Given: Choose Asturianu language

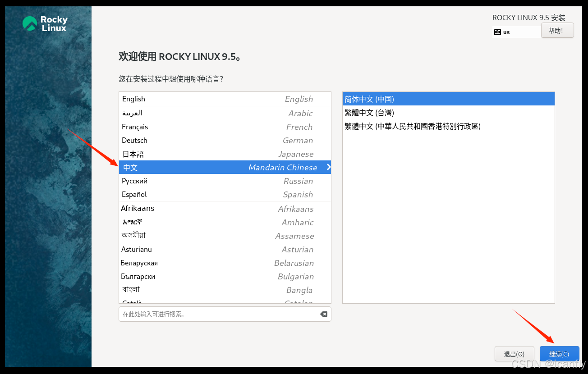Looking at the screenshot, I should coord(225,249).
